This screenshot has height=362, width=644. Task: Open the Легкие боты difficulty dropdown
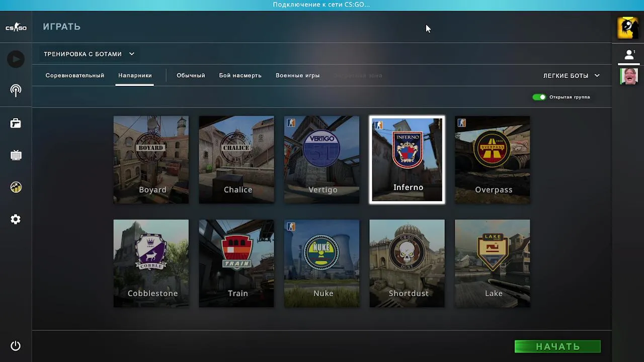572,75
